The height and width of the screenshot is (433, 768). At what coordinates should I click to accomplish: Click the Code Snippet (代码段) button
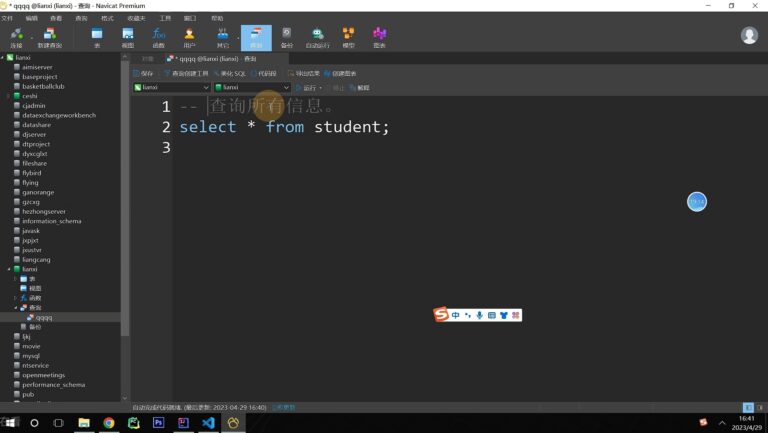coord(264,73)
